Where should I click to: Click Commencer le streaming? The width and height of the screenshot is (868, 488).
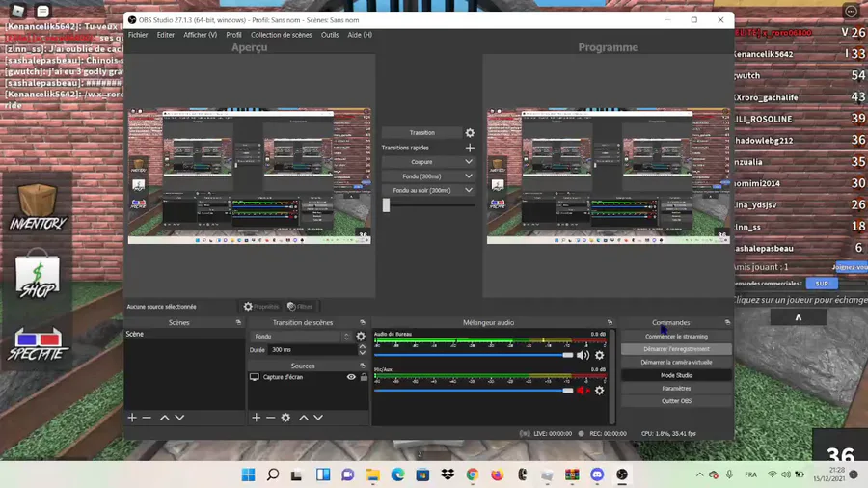point(676,337)
